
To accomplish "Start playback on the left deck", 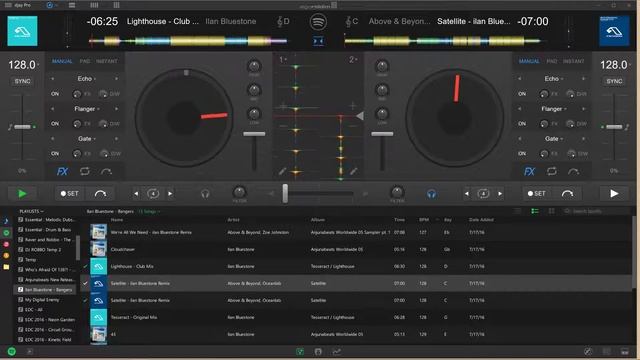I will pos(22,194).
